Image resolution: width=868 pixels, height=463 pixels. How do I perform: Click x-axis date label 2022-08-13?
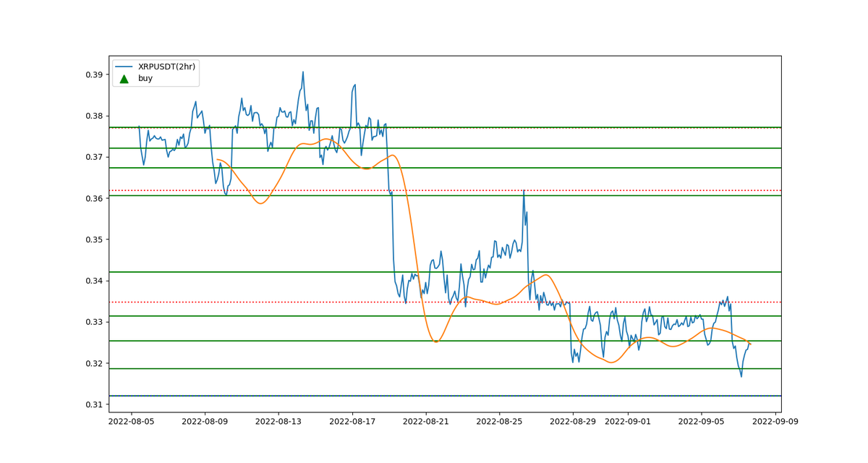(x=278, y=422)
